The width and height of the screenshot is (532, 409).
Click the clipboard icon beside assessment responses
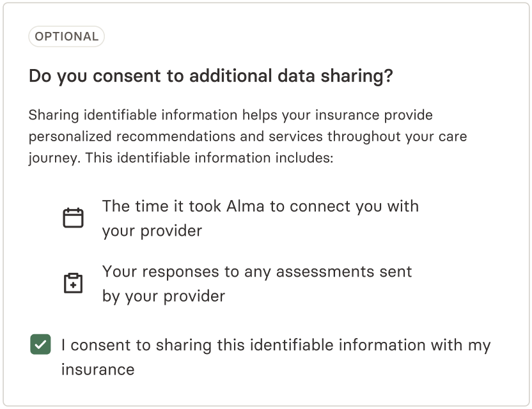tap(74, 282)
